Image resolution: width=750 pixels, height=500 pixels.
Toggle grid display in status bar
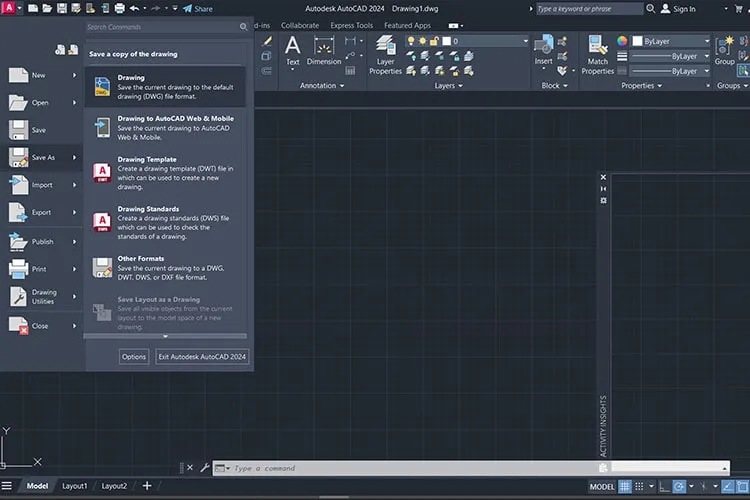[x=625, y=487]
